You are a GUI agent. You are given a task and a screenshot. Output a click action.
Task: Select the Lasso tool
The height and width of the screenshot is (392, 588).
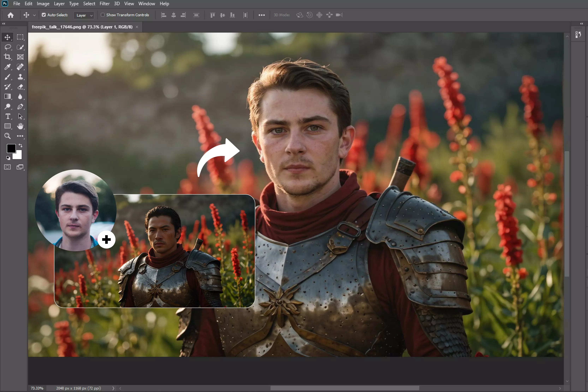tap(8, 47)
